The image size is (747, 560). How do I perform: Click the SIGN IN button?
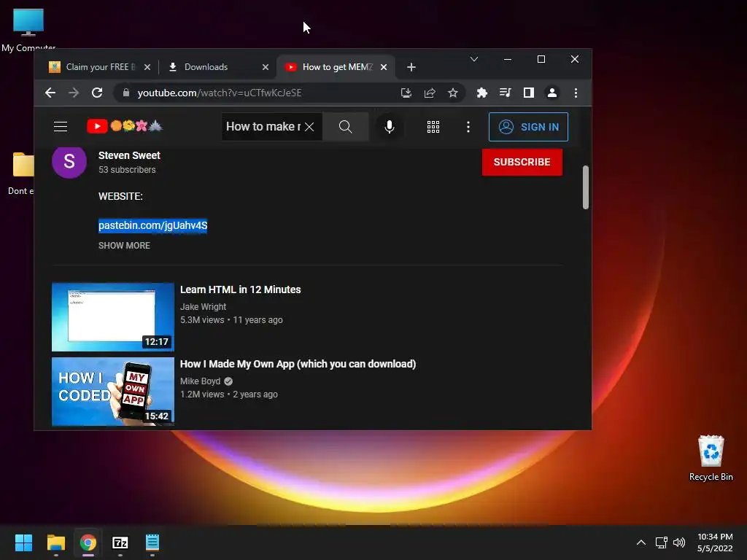[528, 127]
